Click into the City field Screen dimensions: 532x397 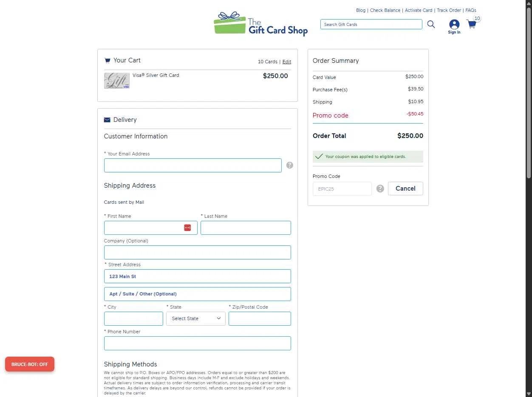click(133, 318)
